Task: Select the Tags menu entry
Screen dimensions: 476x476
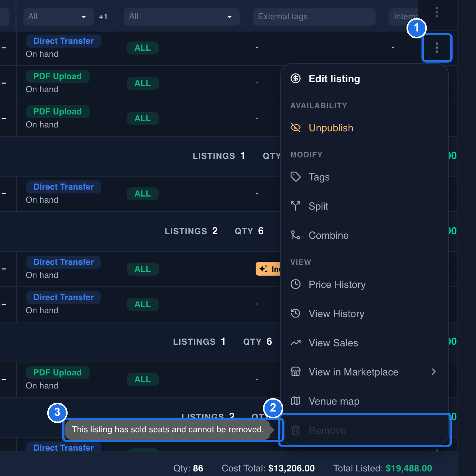Action: click(x=365, y=177)
